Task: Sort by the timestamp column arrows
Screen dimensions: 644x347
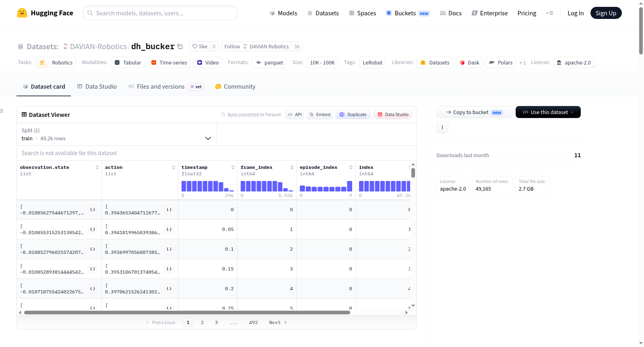Action: tap(233, 167)
